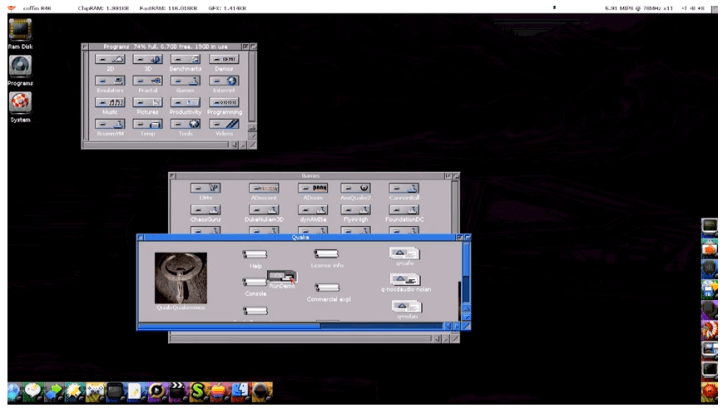Select the Games window title bar
Image resolution: width=723 pixels, height=408 pixels.
tap(310, 175)
